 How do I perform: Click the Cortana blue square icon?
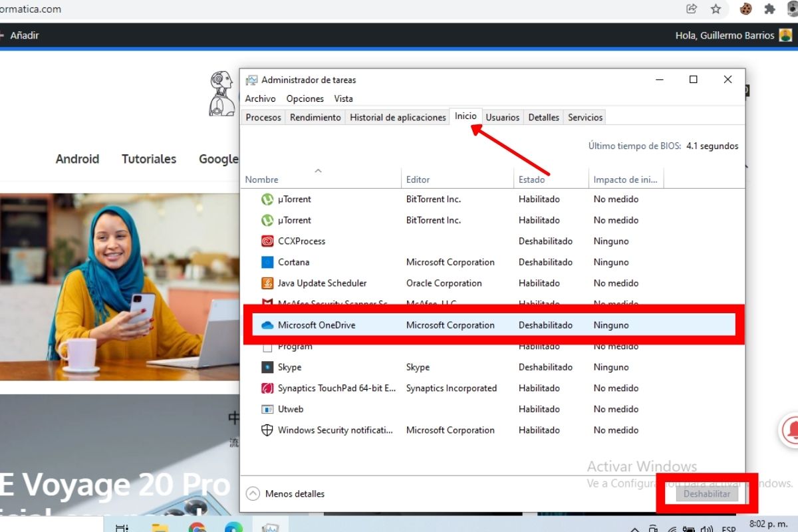click(x=267, y=262)
